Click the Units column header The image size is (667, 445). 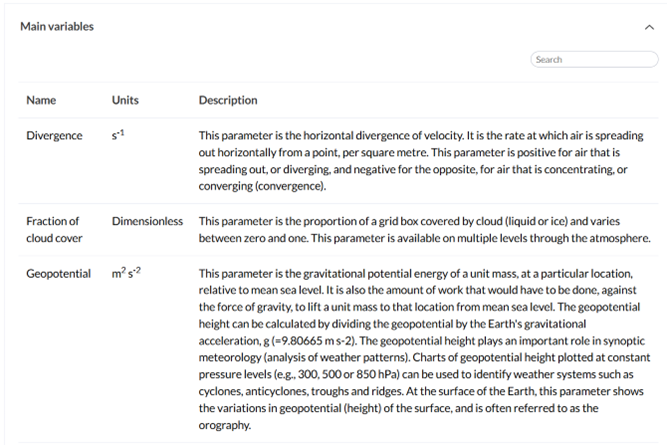[125, 100]
